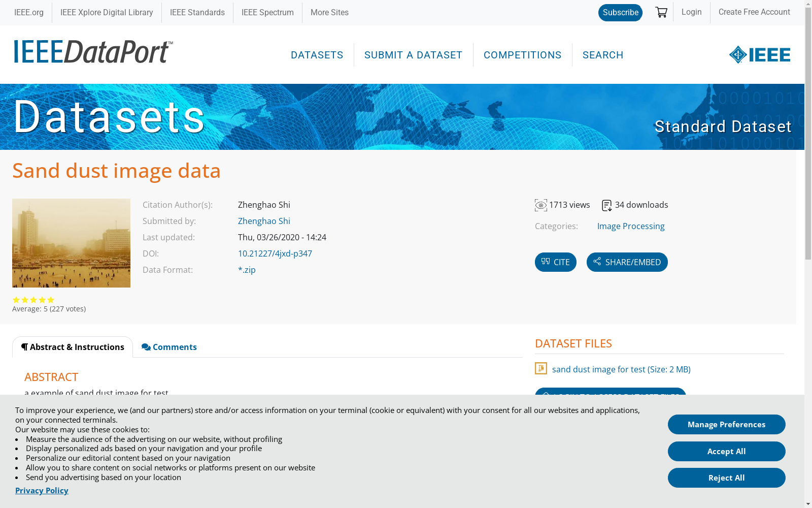The width and height of the screenshot is (812, 508).
Task: Open submitter Zhenghao Shi's profile link
Action: tap(264, 221)
